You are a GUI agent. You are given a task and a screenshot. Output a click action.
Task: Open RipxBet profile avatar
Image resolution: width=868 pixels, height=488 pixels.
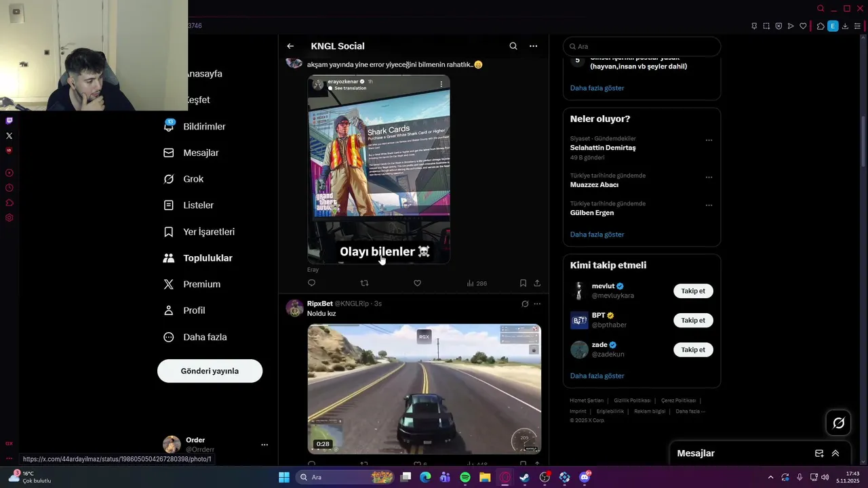coord(294,308)
